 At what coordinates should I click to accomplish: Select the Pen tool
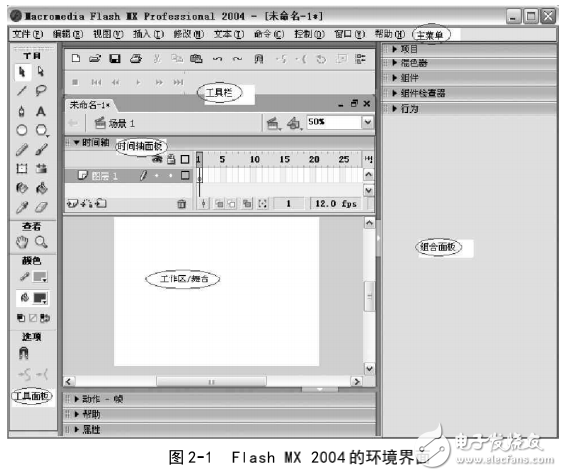click(22, 111)
